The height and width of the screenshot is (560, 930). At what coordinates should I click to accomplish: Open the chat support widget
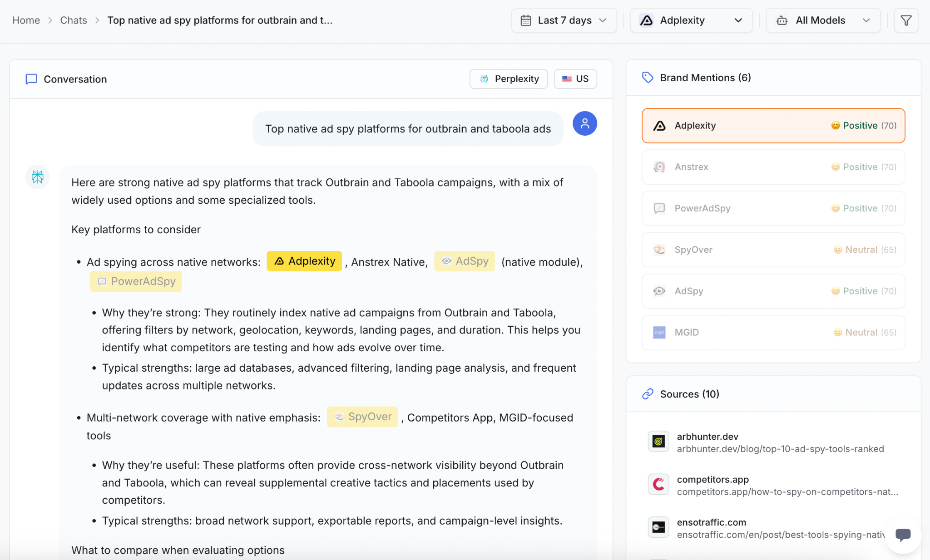click(903, 535)
